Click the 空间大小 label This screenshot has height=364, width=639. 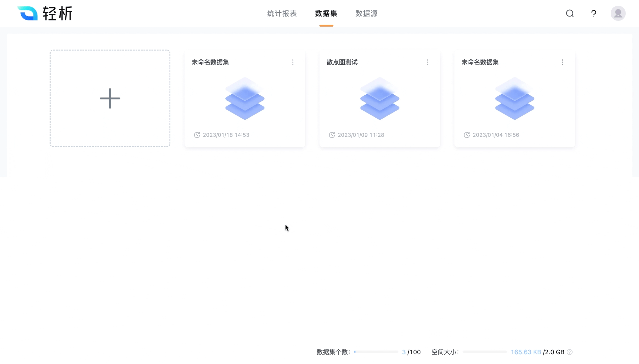(x=445, y=352)
